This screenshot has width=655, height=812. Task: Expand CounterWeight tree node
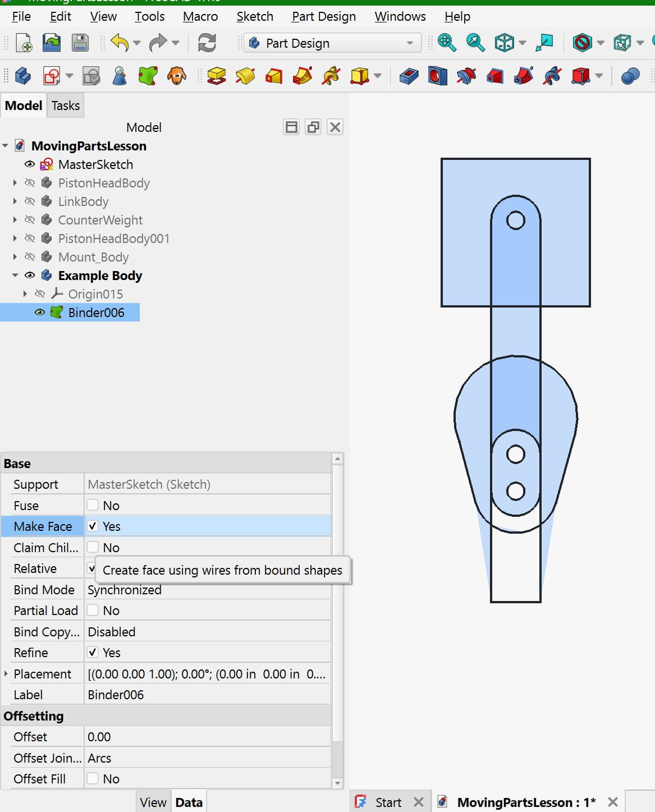coord(15,220)
